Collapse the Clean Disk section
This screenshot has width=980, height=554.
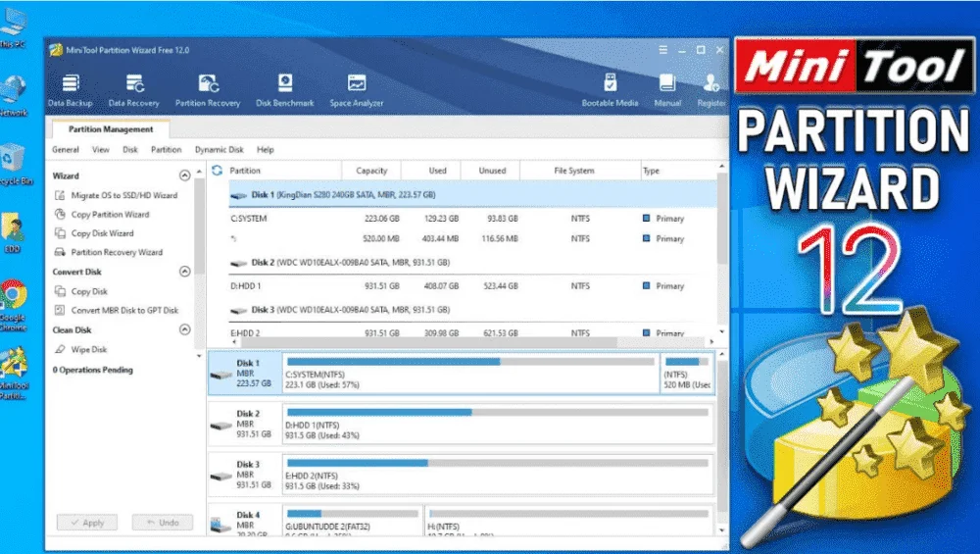[184, 329]
